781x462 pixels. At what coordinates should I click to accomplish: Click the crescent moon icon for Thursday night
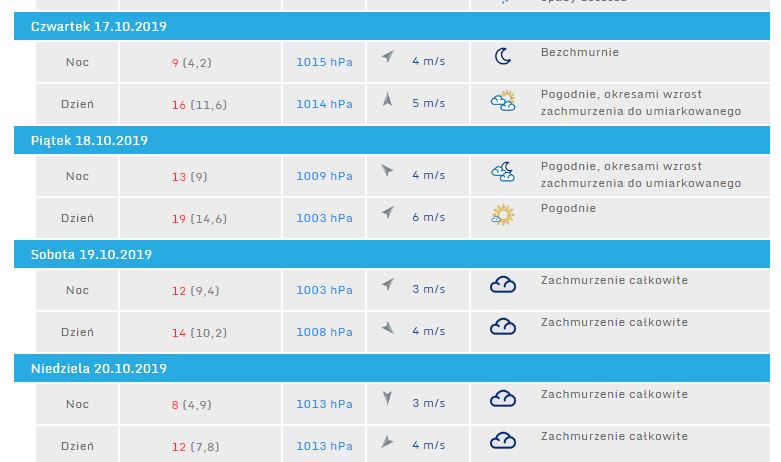[503, 57]
